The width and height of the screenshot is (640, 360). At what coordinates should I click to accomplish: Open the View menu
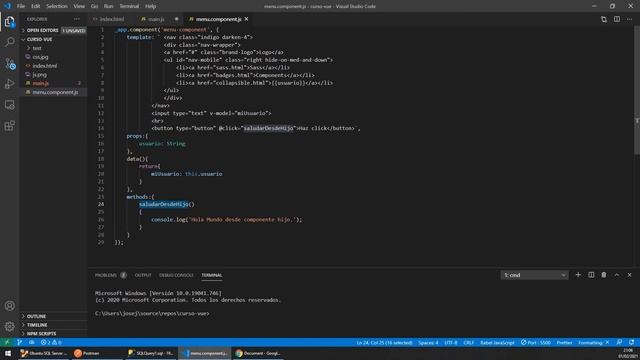79,6
